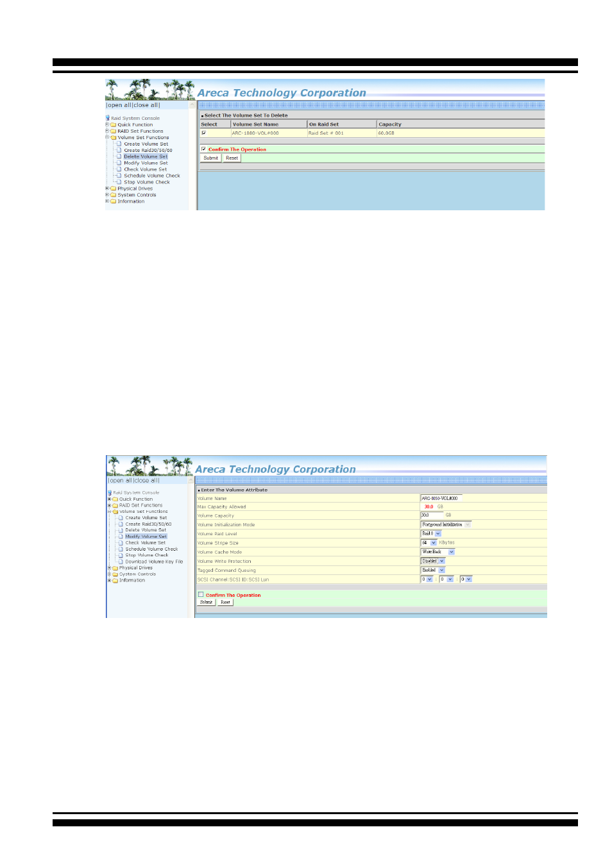Open Schedule Volume Check on volume-attribute screen

[152, 549]
